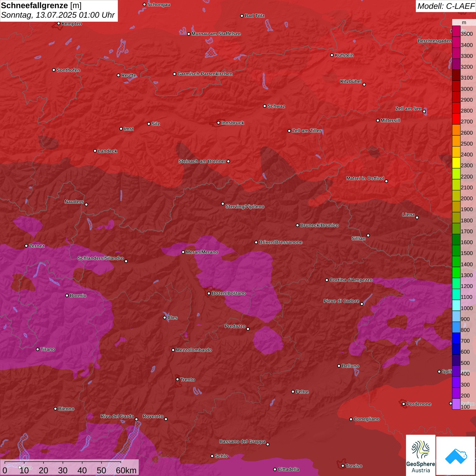The image size is (476, 476).
Task: Click the 'Bassano del Grappa' label
Action: pyautogui.click(x=242, y=442)
